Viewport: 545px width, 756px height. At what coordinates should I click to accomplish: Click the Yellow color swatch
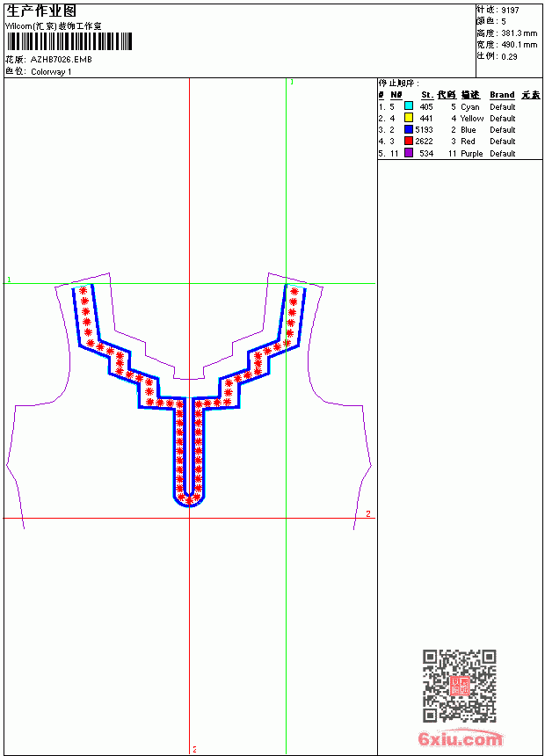point(409,118)
